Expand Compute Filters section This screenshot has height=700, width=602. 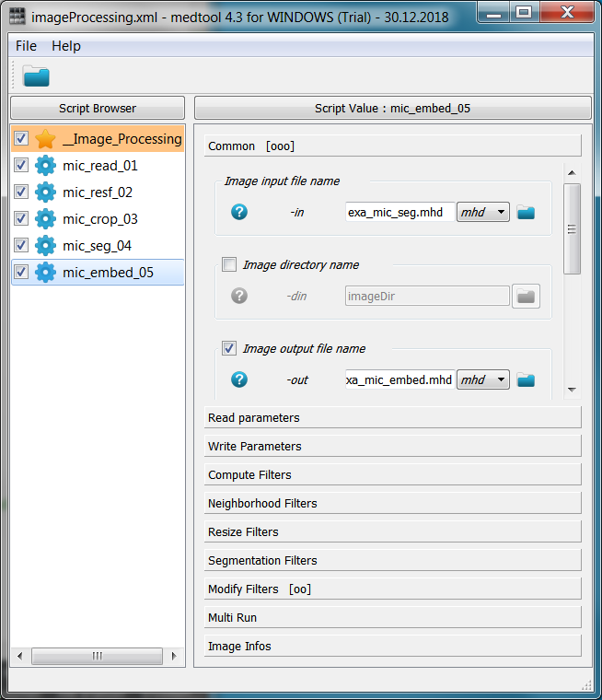[x=393, y=474]
